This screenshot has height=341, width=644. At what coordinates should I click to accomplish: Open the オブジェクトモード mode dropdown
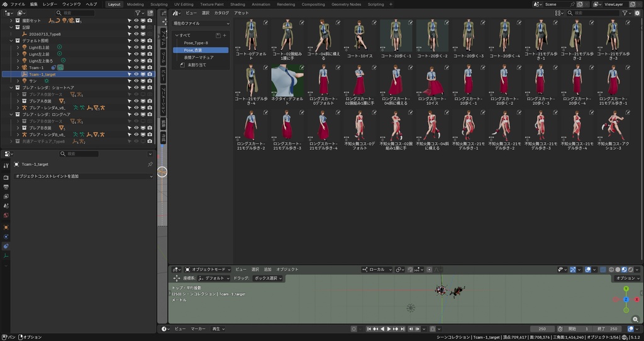206,269
